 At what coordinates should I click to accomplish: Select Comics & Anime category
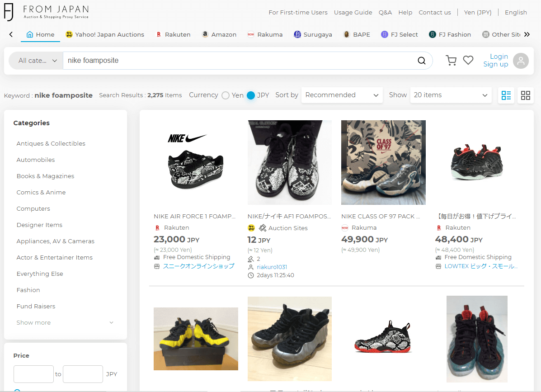click(41, 192)
